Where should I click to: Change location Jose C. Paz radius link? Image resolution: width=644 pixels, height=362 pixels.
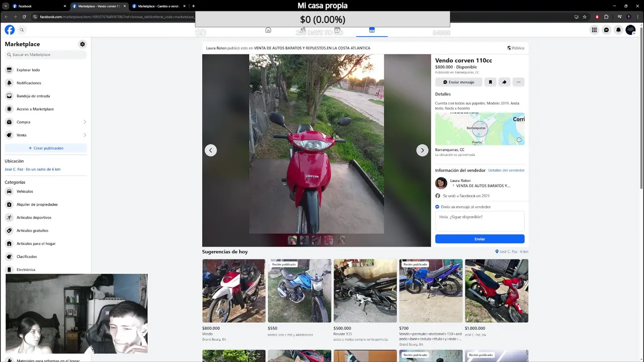(x=33, y=169)
